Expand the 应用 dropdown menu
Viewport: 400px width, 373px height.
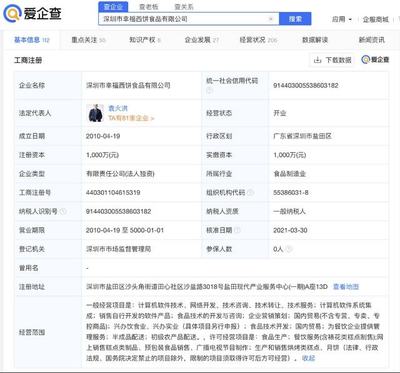342,19
